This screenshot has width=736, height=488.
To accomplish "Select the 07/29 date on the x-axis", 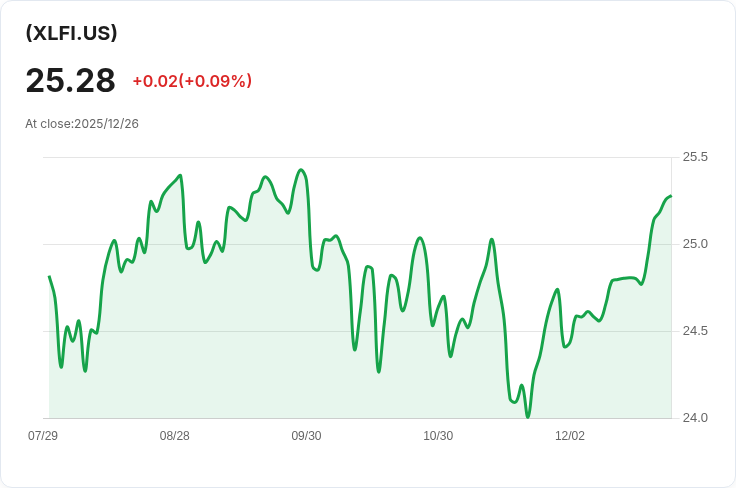I will 43,435.
